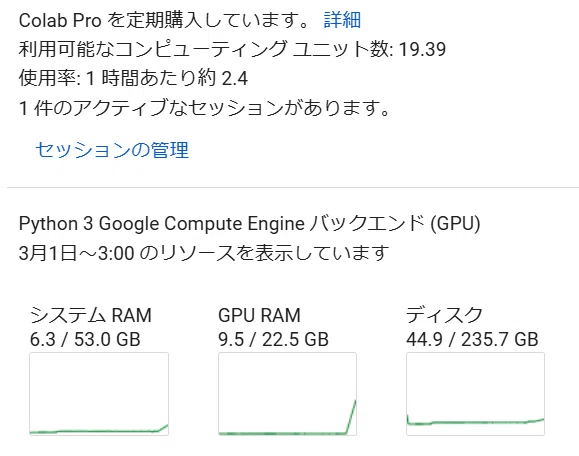Open the 詳細 link next to Colab Pro
Screen dimensions: 579x456
pos(342,20)
